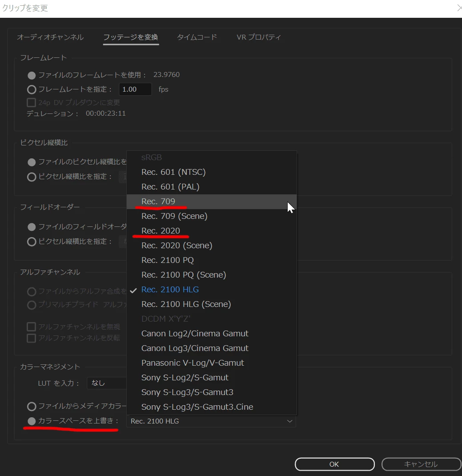Choose Rec. 2020 from color space list
Image resolution: width=462 pixels, height=476 pixels.
[x=212, y=231]
